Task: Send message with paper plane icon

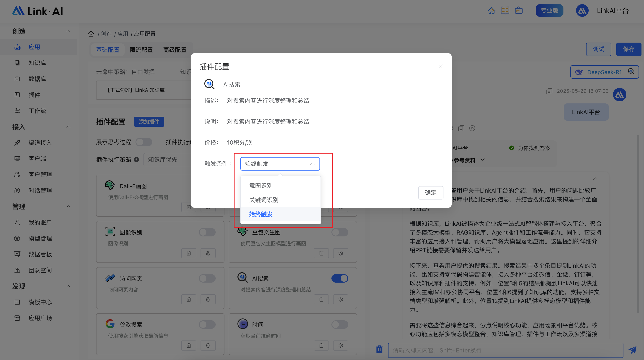Action: [632, 350]
